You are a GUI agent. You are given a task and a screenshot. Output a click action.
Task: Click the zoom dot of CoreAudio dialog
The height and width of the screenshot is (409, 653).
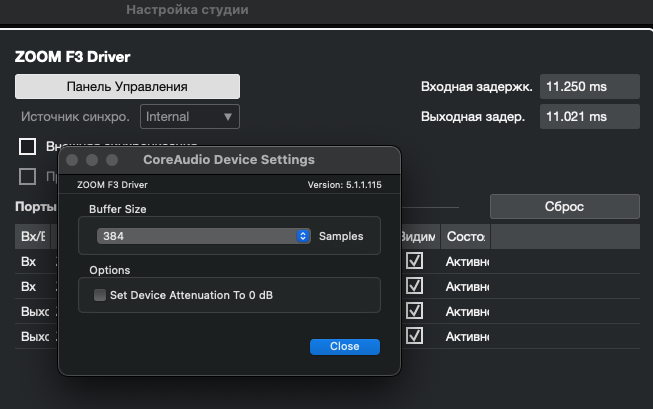[112, 160]
